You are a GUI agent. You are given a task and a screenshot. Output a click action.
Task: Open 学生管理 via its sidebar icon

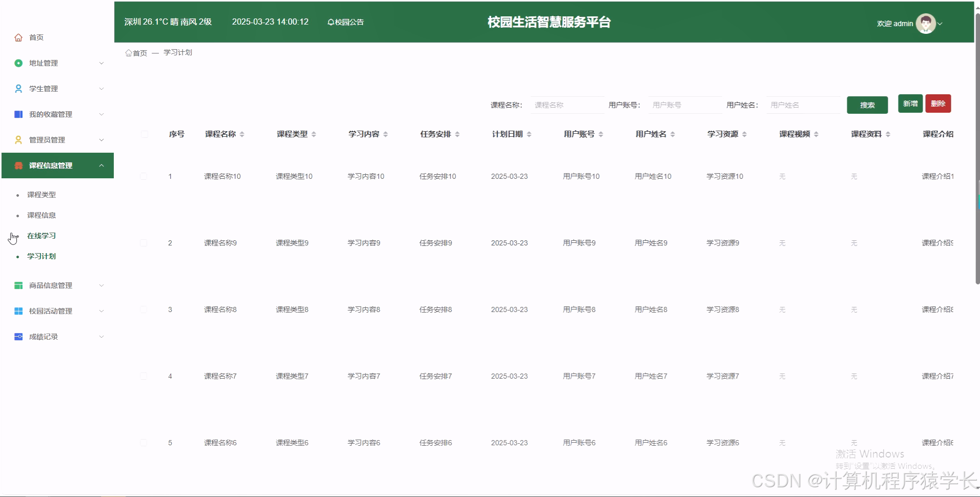pyautogui.click(x=18, y=88)
